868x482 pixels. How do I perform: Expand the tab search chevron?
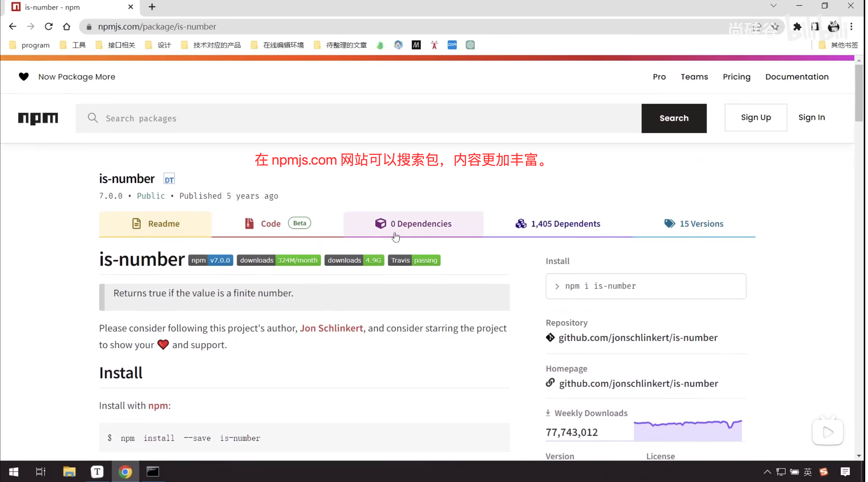[773, 6]
